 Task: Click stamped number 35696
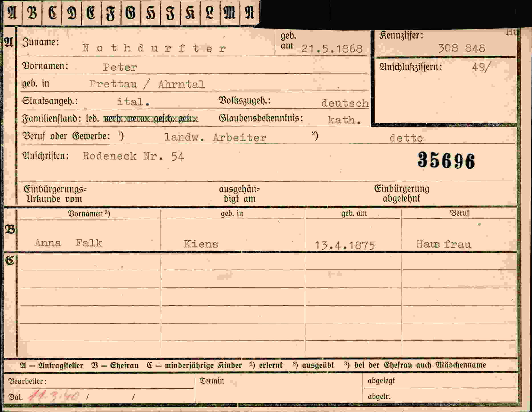[x=446, y=160]
